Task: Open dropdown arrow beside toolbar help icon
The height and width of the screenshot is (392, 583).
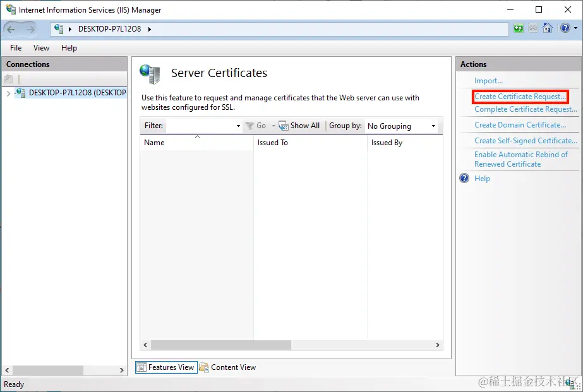Action: click(x=575, y=28)
